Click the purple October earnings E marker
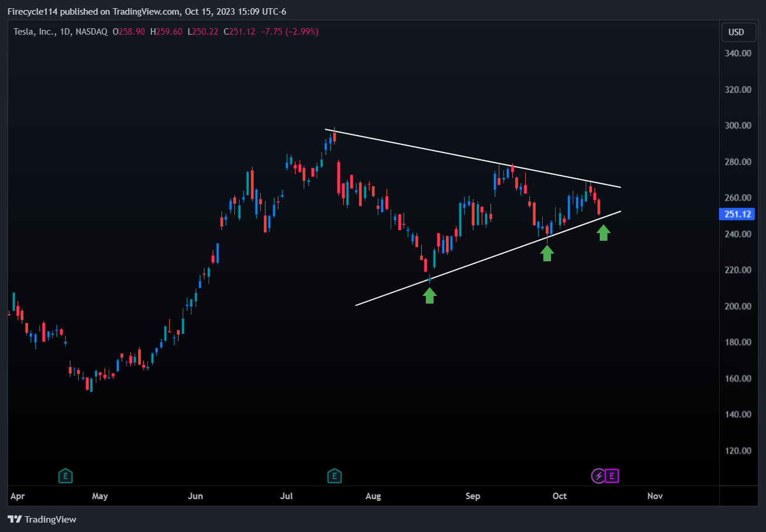Screen dimensions: 766x532 pyautogui.click(x=612, y=476)
